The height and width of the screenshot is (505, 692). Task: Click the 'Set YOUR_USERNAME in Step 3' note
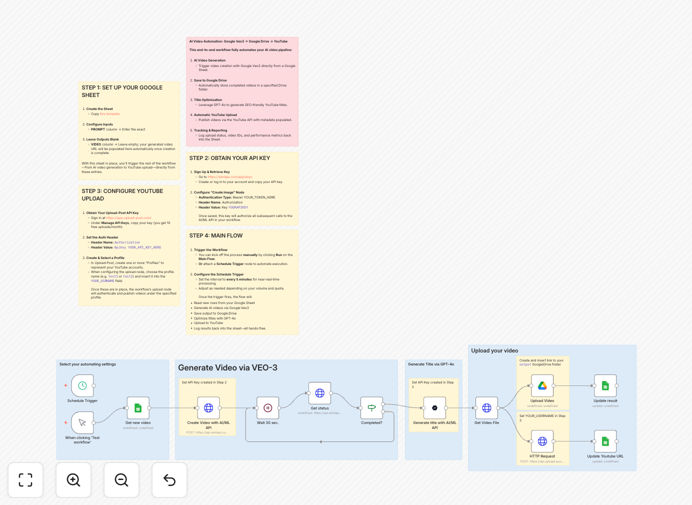[x=542, y=418]
